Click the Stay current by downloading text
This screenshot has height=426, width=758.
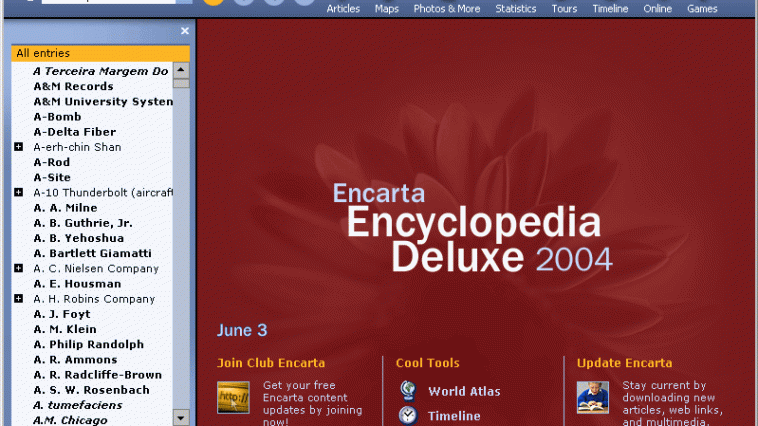[672, 404]
